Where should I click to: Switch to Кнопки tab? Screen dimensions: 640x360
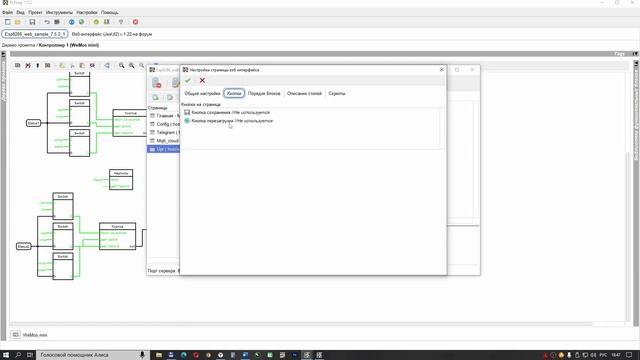coord(234,93)
